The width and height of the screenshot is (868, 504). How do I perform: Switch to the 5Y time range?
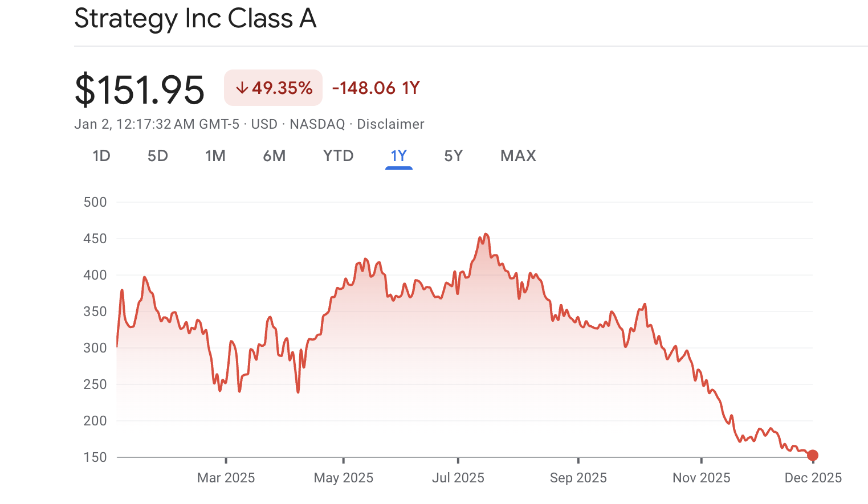coord(453,155)
